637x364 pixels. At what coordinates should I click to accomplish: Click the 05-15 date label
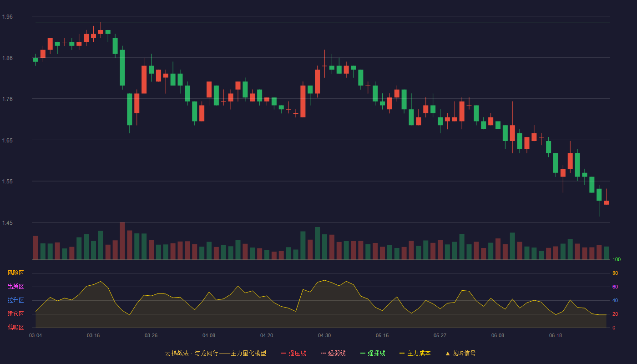click(382, 335)
